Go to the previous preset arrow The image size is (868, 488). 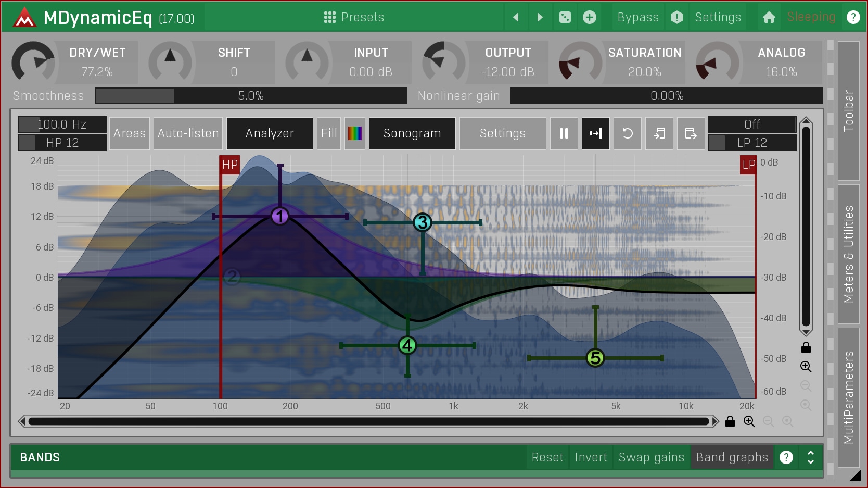516,17
